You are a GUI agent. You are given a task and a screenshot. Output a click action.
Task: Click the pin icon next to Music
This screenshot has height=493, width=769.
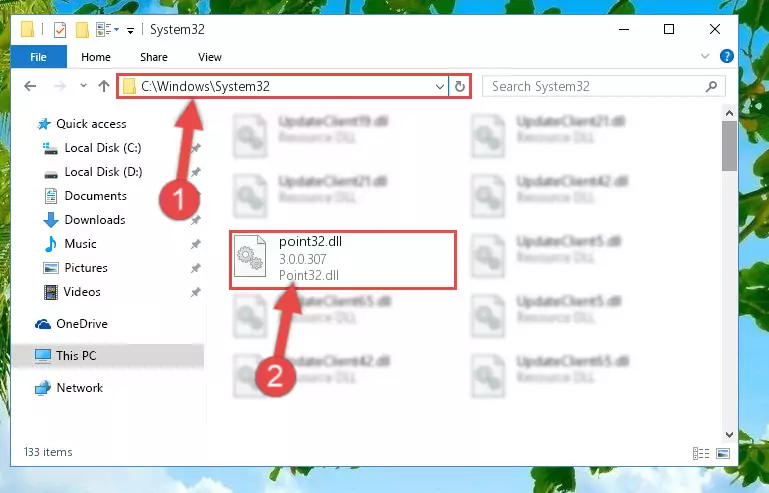(x=195, y=244)
